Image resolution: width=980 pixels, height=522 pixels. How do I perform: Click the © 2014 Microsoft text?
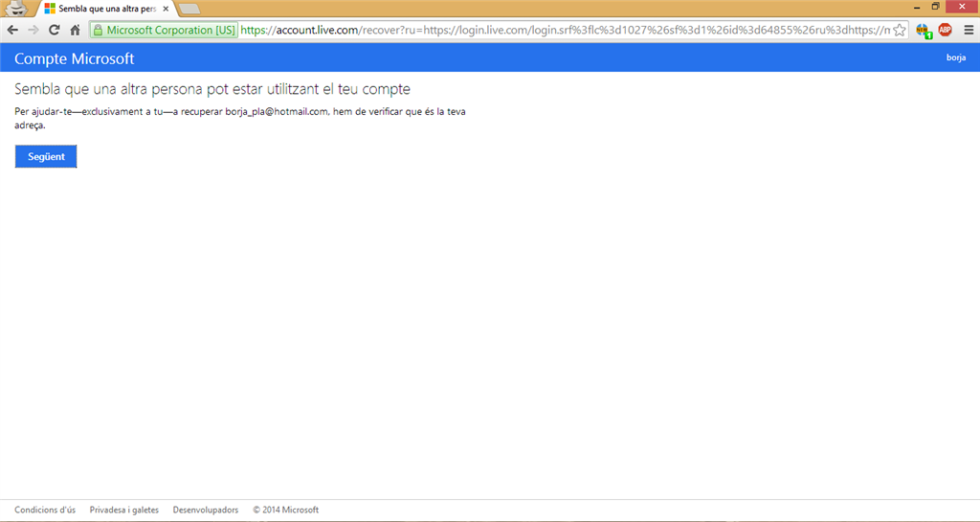285,511
